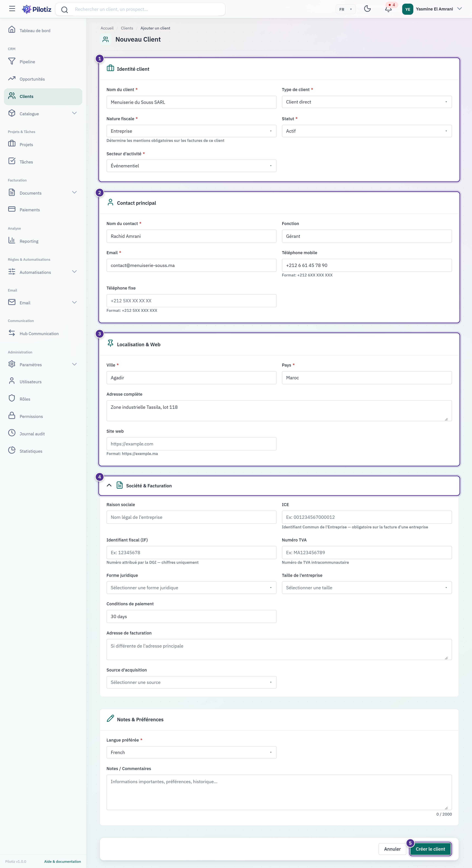Expand the Documents submenu chevron
This screenshot has width=472, height=868.
click(75, 192)
